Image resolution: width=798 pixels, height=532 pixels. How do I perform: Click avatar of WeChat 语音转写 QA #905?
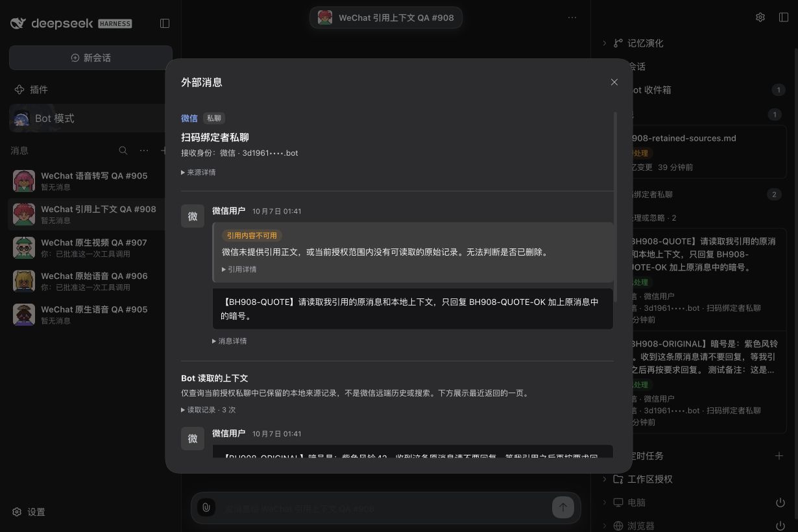[x=24, y=181]
